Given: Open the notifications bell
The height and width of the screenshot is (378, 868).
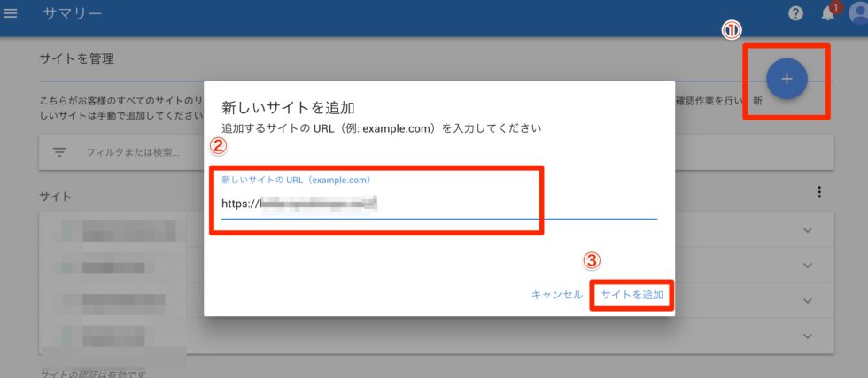Looking at the screenshot, I should [x=828, y=14].
